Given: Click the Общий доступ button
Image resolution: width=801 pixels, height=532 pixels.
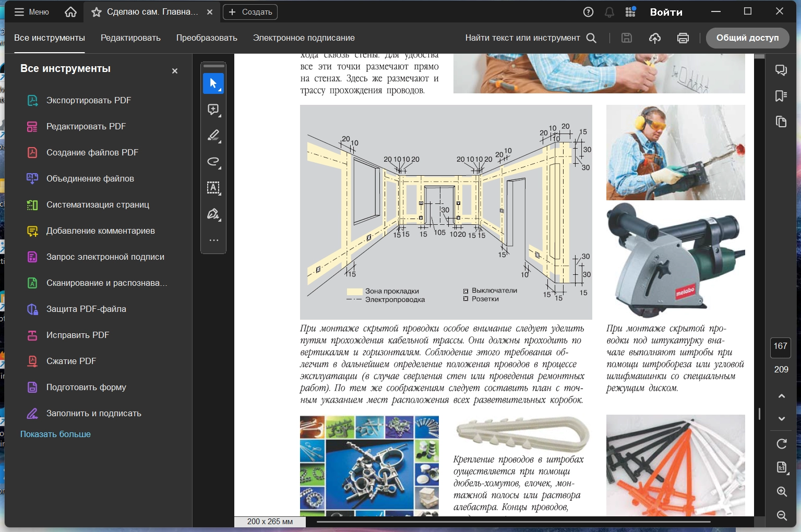Looking at the screenshot, I should (747, 38).
